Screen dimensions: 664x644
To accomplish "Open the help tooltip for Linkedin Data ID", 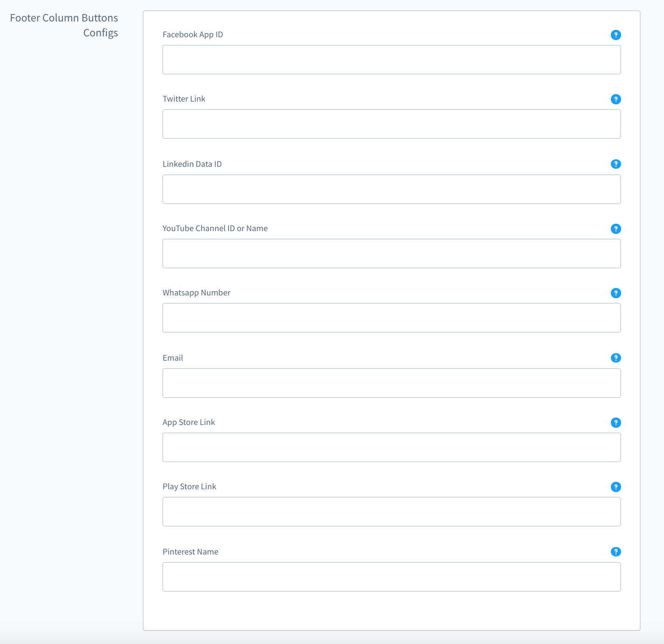I will click(616, 164).
